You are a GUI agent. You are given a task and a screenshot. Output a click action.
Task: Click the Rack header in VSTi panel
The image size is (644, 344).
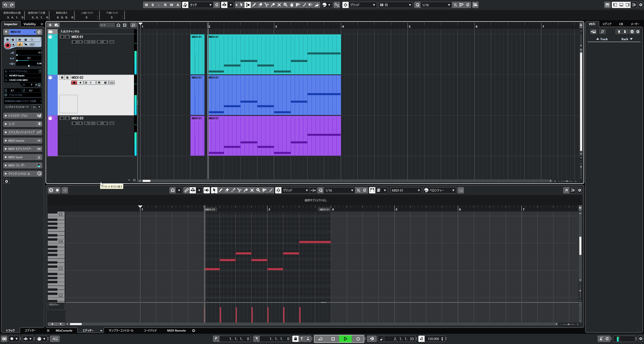[x=627, y=39]
